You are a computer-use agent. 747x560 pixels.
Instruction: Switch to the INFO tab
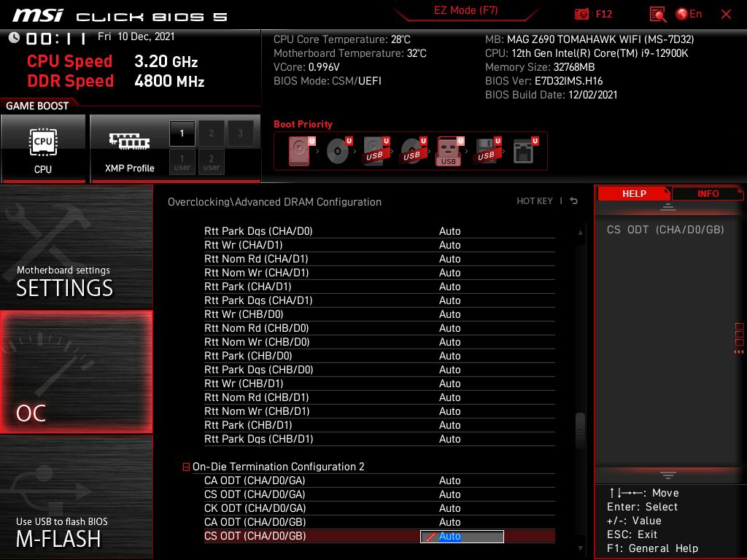(708, 193)
